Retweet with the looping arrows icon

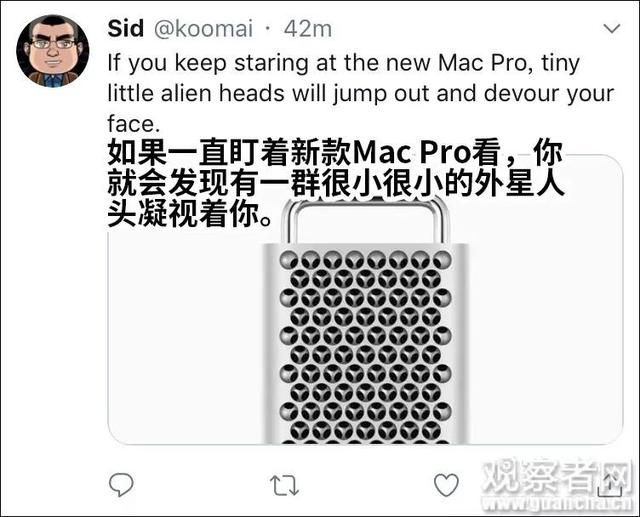(x=284, y=485)
